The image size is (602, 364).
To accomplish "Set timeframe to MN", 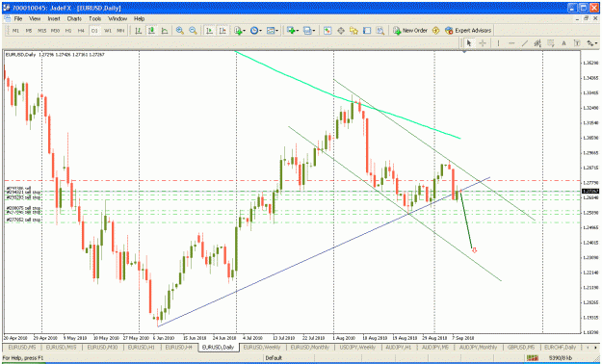I will pos(120,31).
